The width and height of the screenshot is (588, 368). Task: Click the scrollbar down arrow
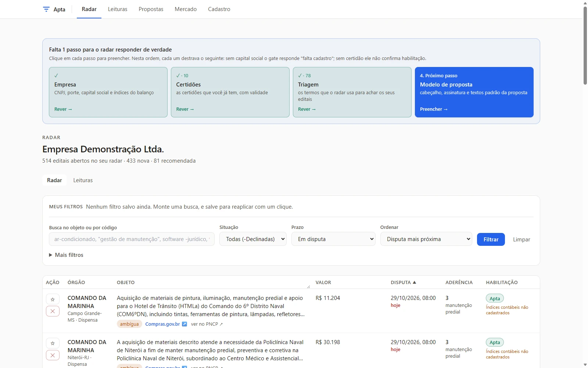585,365
